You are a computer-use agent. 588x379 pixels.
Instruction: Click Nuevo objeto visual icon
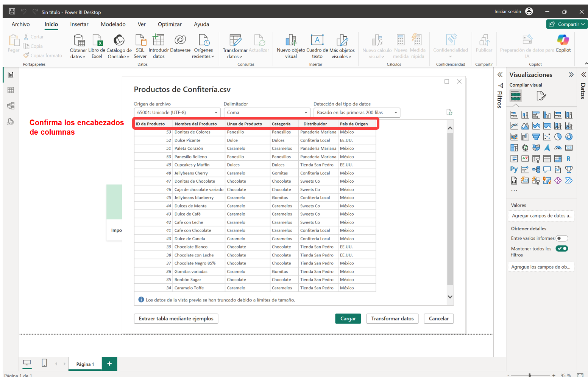point(291,47)
